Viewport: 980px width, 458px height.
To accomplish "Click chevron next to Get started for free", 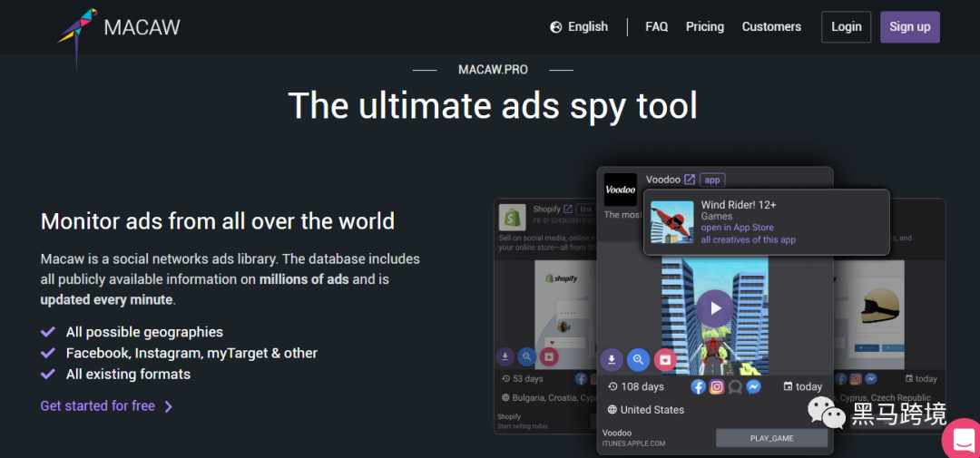I will (168, 407).
